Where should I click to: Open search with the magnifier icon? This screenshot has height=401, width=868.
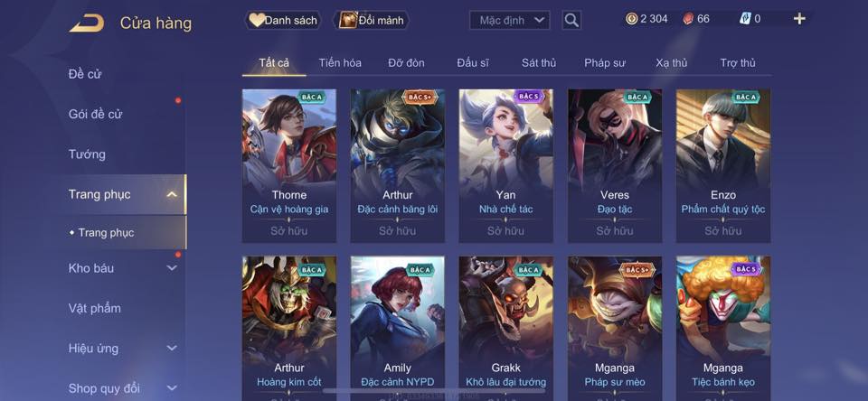pos(571,21)
